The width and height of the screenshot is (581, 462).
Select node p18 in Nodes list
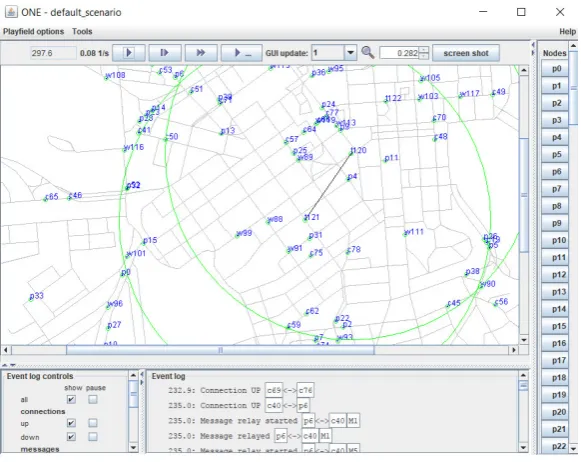(555, 378)
